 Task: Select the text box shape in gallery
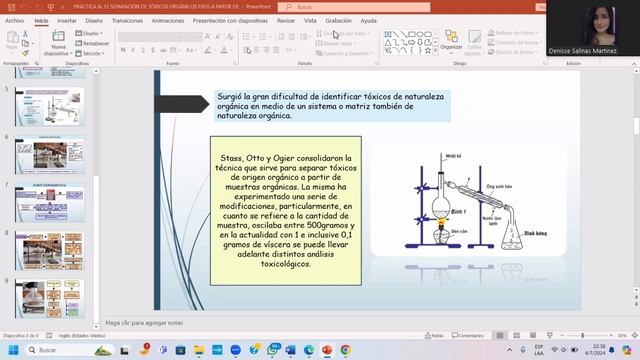[x=388, y=34]
